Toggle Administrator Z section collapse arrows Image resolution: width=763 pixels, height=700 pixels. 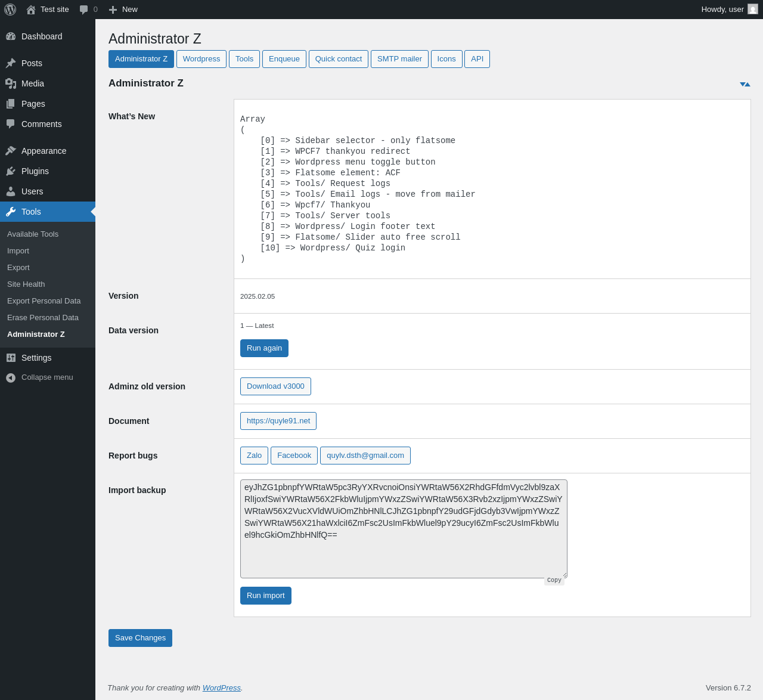[745, 84]
